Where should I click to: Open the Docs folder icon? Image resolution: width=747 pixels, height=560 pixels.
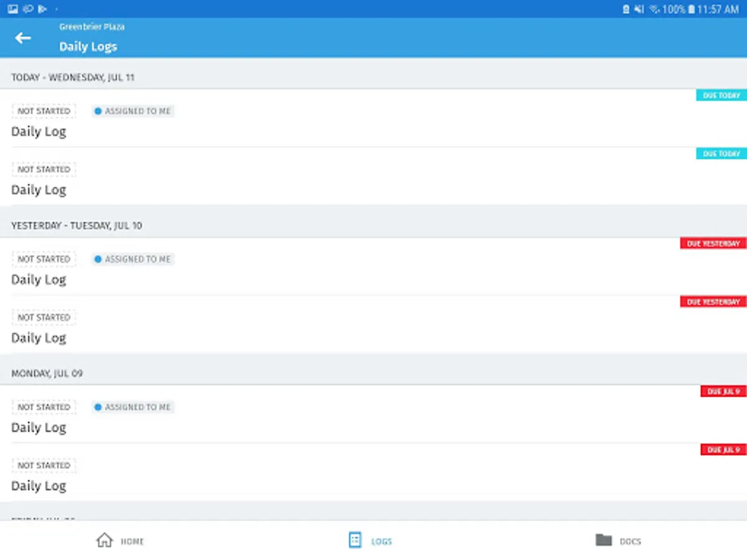tap(603, 540)
